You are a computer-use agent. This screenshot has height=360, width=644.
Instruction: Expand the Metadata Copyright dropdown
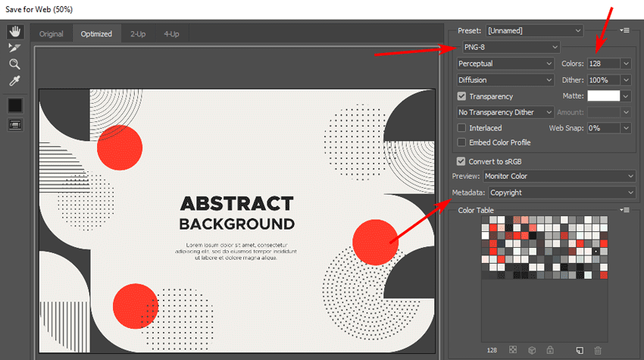pyautogui.click(x=561, y=193)
